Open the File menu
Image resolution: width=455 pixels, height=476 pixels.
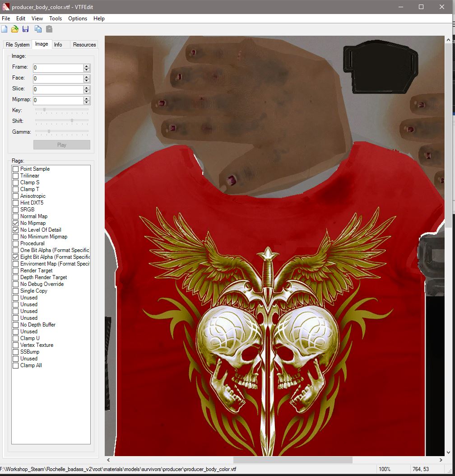tap(6, 19)
